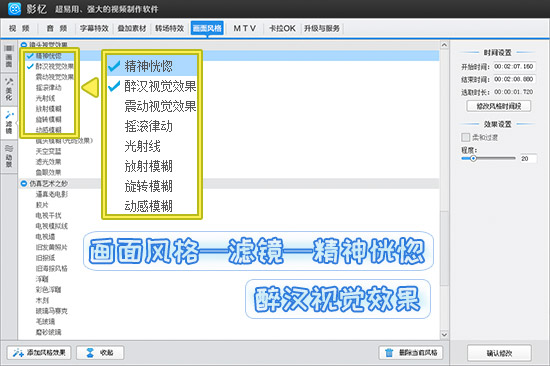Select the 电视干扰 filter

pyautogui.click(x=48, y=215)
